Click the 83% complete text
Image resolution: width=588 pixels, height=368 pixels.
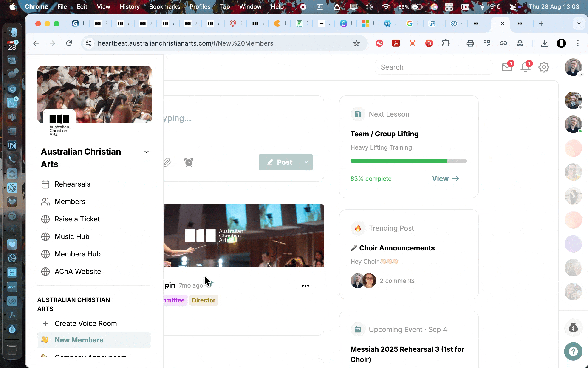point(371,179)
